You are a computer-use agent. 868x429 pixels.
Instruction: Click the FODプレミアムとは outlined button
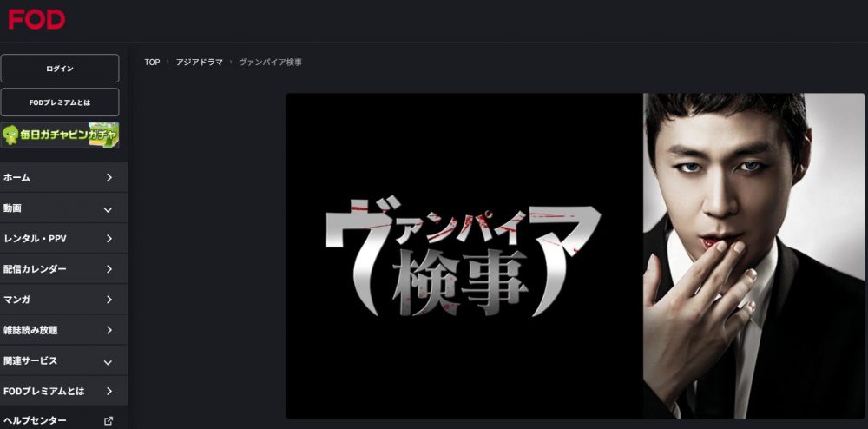click(x=60, y=102)
